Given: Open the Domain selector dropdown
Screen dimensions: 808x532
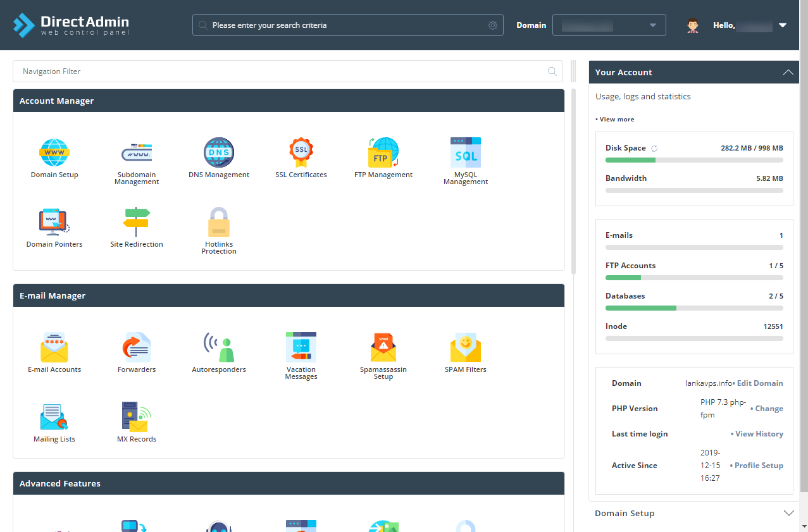Looking at the screenshot, I should pyautogui.click(x=609, y=25).
